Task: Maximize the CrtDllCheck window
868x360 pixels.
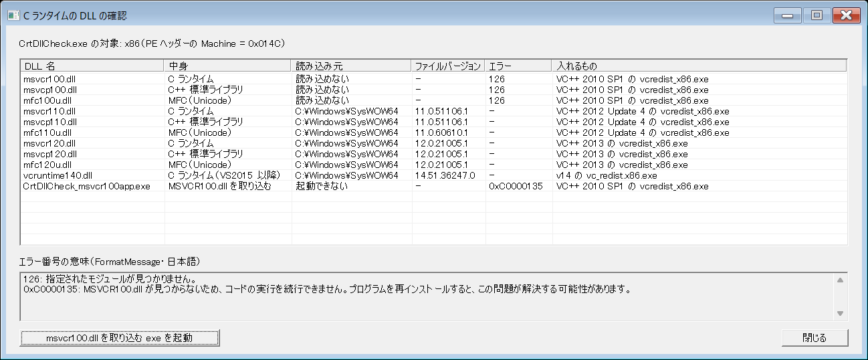Action: coord(816,15)
